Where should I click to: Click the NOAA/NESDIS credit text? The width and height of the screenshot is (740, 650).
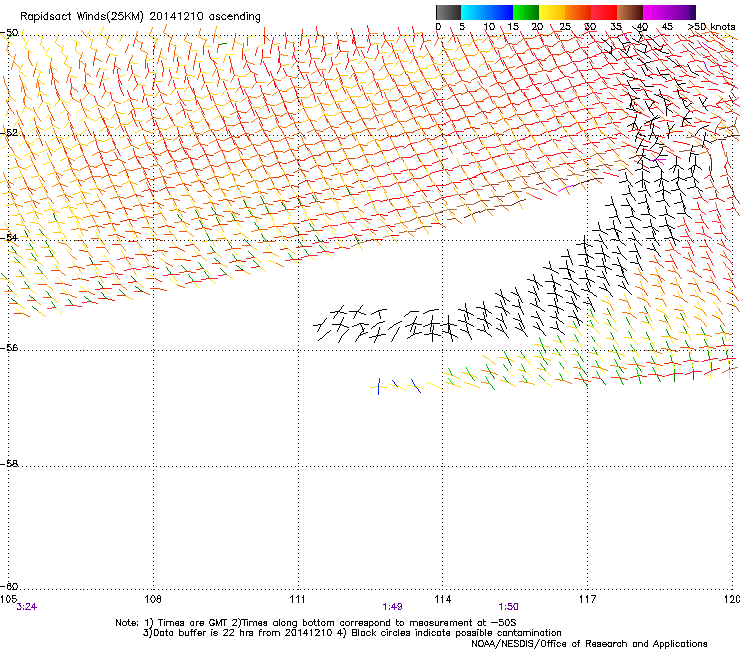click(589, 643)
